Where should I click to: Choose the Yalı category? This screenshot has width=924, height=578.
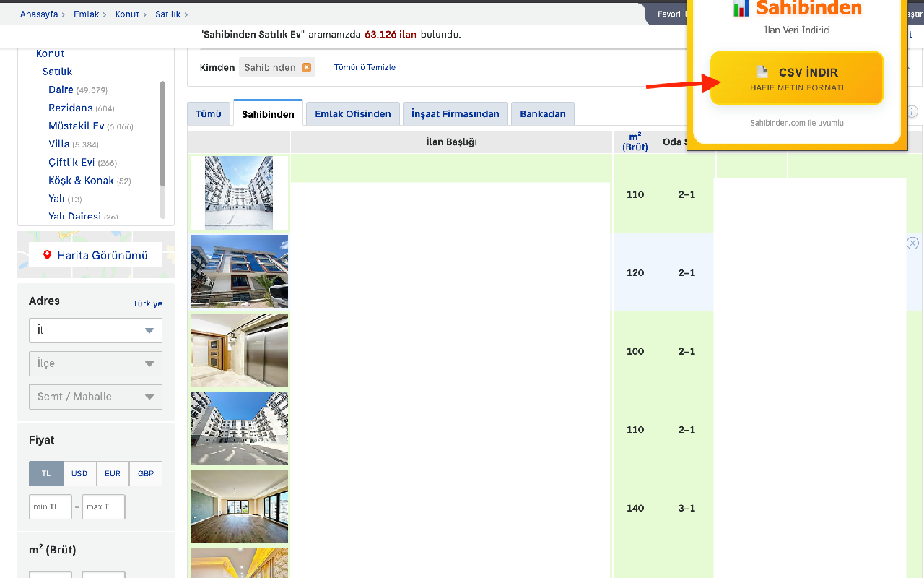coord(56,199)
